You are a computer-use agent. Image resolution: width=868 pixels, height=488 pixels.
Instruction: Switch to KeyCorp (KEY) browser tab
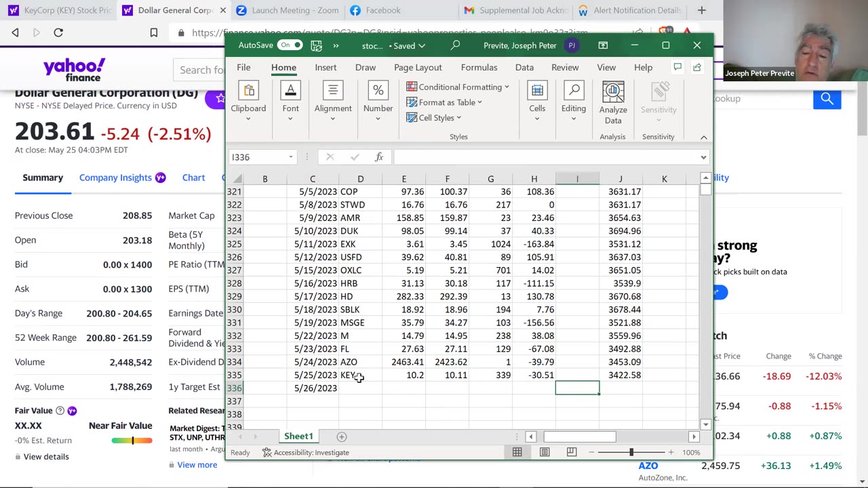click(60, 10)
